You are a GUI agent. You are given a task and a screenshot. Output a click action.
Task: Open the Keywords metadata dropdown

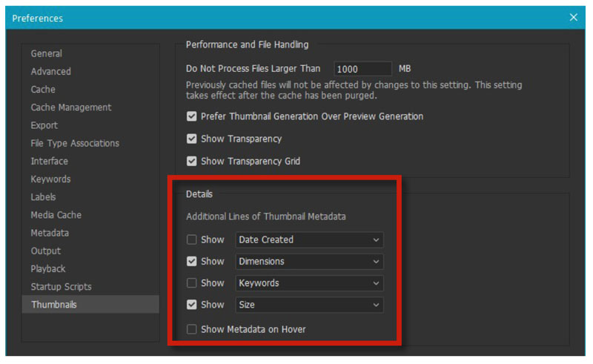(x=309, y=283)
